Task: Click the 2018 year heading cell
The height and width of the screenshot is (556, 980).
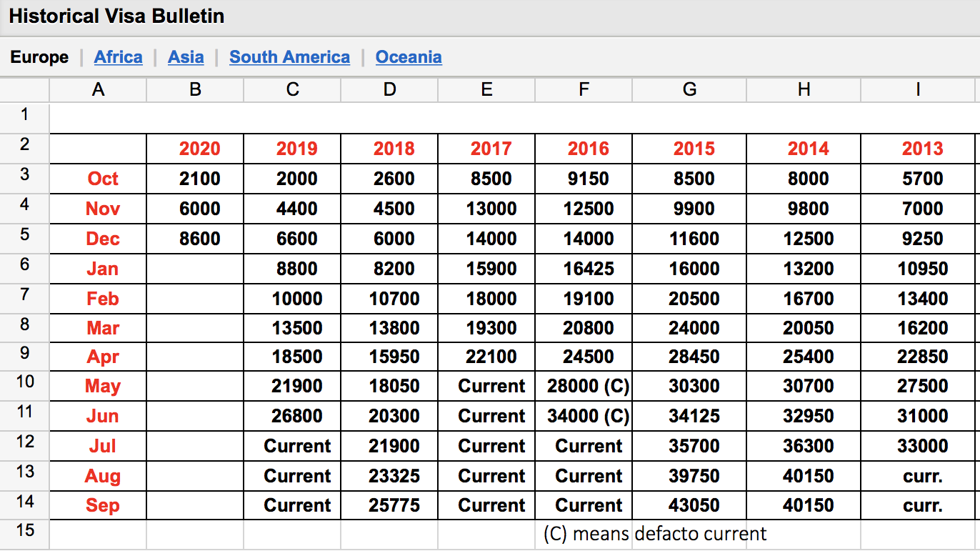Action: [389, 149]
